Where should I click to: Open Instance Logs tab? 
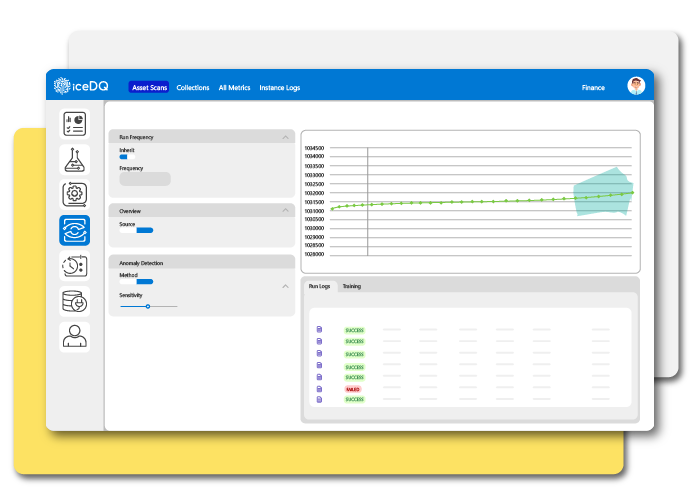tap(279, 88)
